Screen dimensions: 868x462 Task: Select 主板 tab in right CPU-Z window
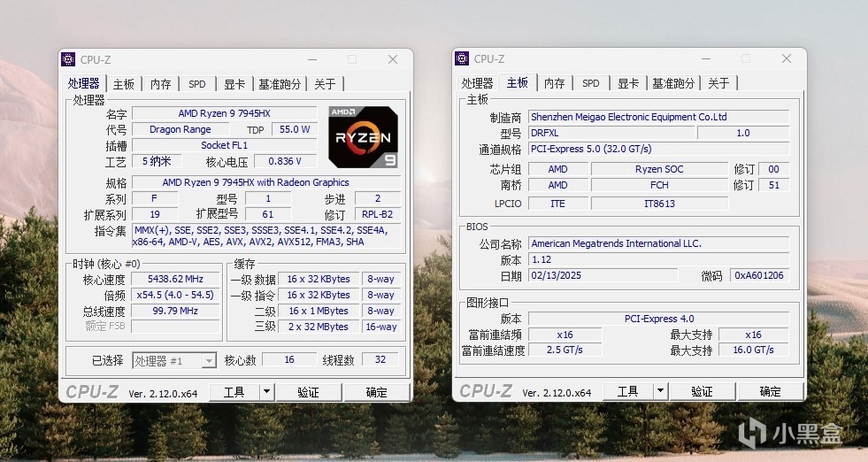click(518, 82)
